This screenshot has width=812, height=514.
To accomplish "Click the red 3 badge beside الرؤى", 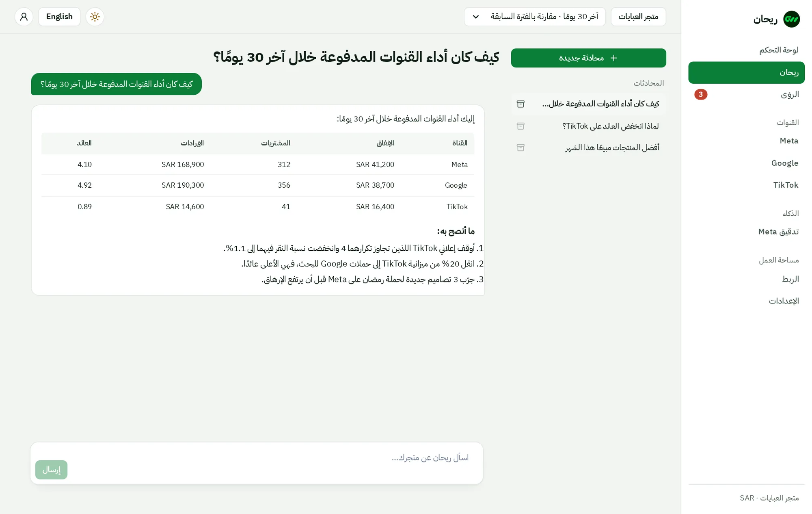I will click(701, 94).
